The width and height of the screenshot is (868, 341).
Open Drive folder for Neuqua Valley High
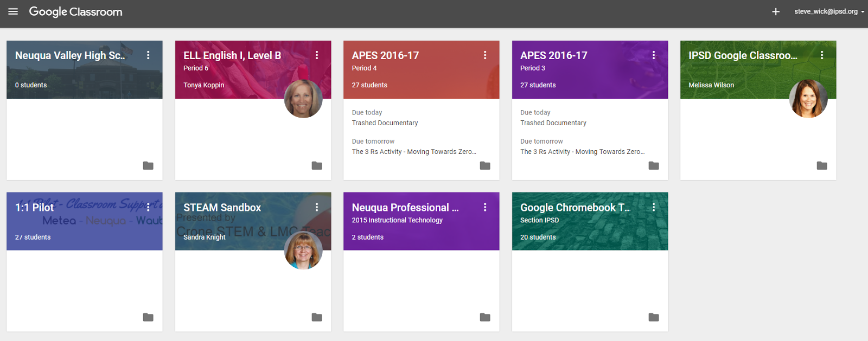tap(148, 165)
